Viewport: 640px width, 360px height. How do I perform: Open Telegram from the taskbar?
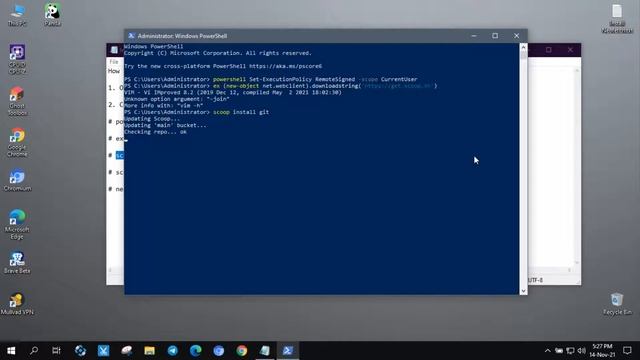(173, 351)
